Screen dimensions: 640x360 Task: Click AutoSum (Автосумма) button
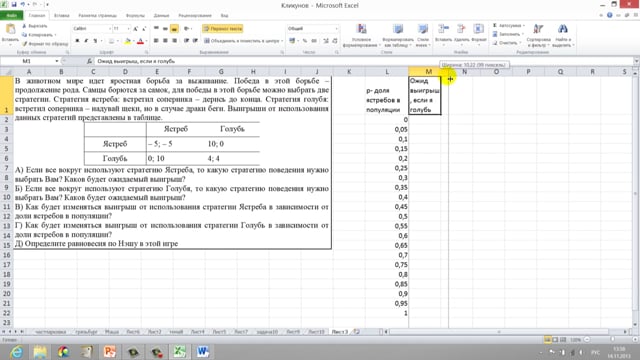[509, 26]
